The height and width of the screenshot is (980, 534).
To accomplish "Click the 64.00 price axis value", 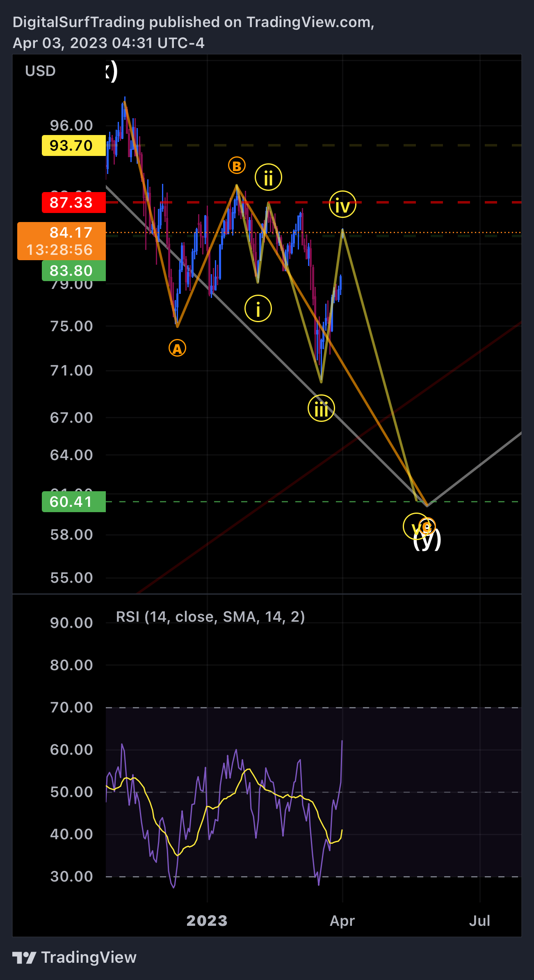I will tap(71, 455).
